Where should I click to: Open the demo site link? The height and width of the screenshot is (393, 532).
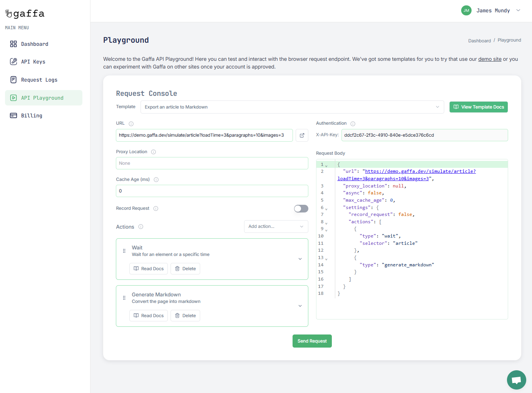tap(490, 59)
